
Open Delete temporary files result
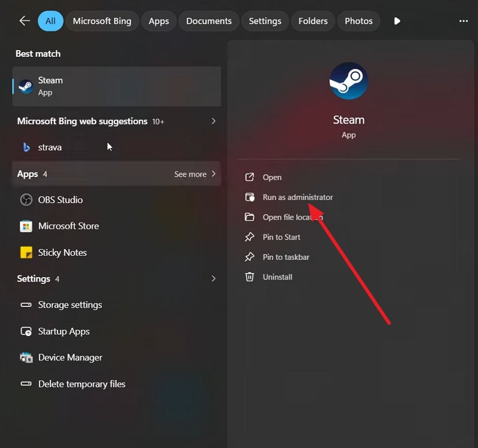tap(82, 384)
